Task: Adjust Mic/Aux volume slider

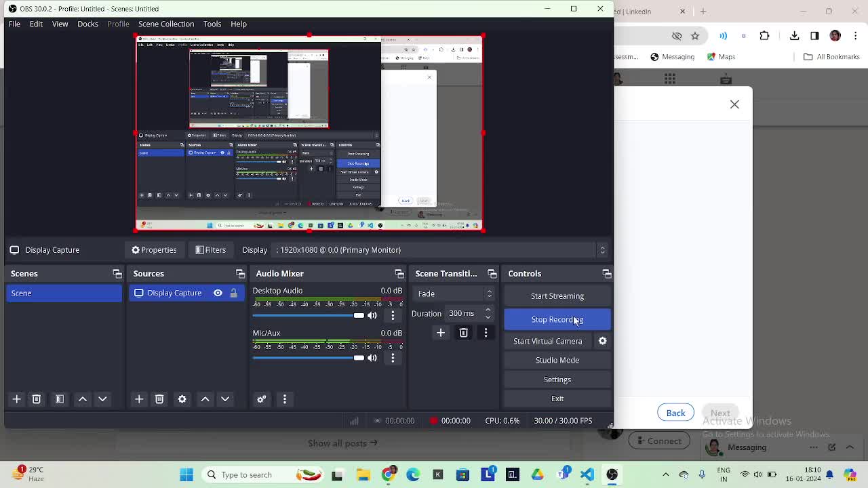Action: click(x=309, y=358)
